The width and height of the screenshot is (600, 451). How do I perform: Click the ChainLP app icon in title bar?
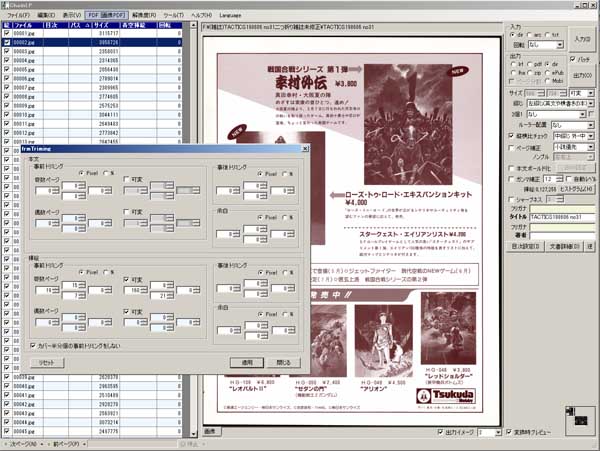click(5, 5)
